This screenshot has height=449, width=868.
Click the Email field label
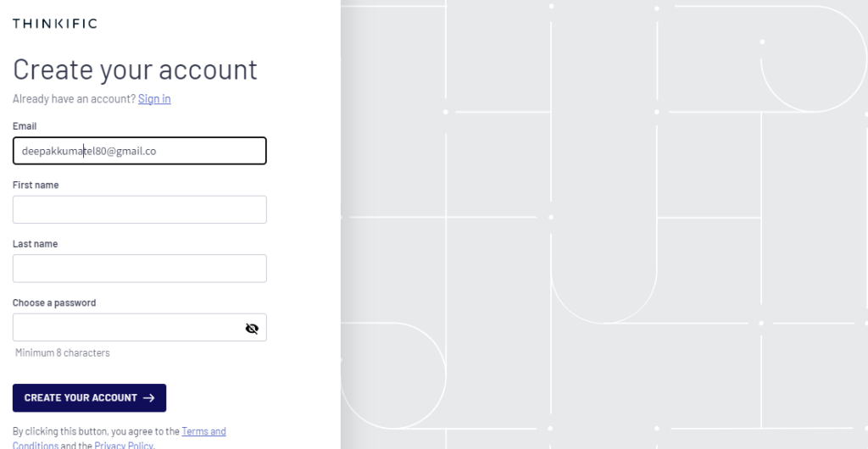click(x=25, y=126)
